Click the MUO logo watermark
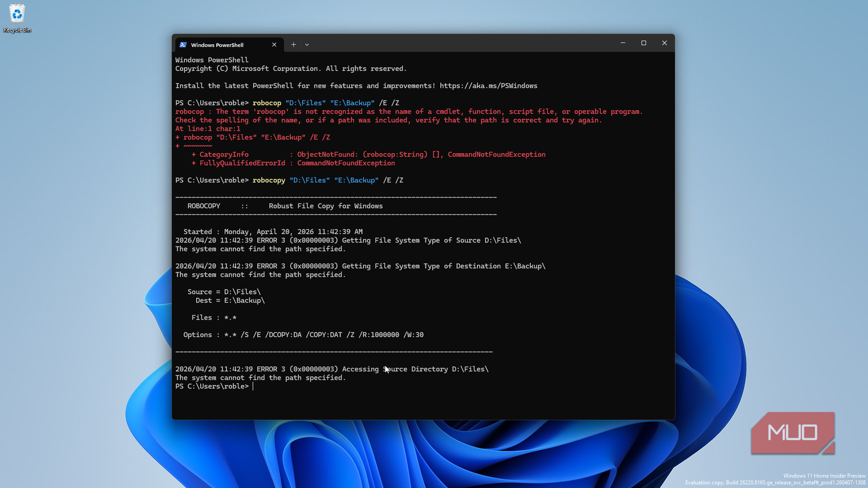The height and width of the screenshot is (488, 868). (792, 432)
